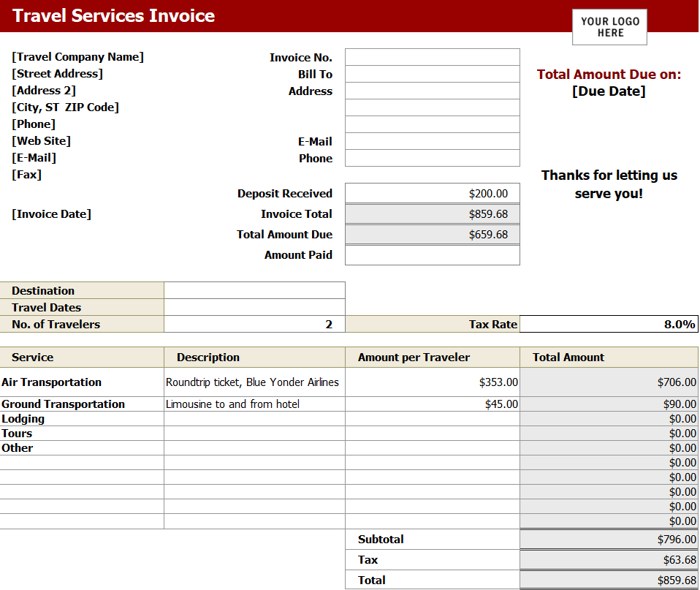The width and height of the screenshot is (700, 590).
Task: Click the Subtotal $796.00 cell
Action: click(609, 540)
